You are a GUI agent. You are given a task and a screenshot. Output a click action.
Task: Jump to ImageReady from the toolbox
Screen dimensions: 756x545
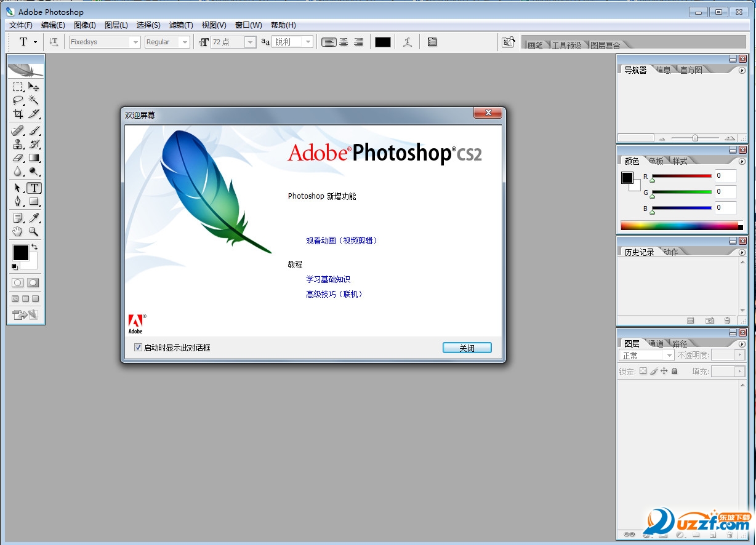[25, 315]
